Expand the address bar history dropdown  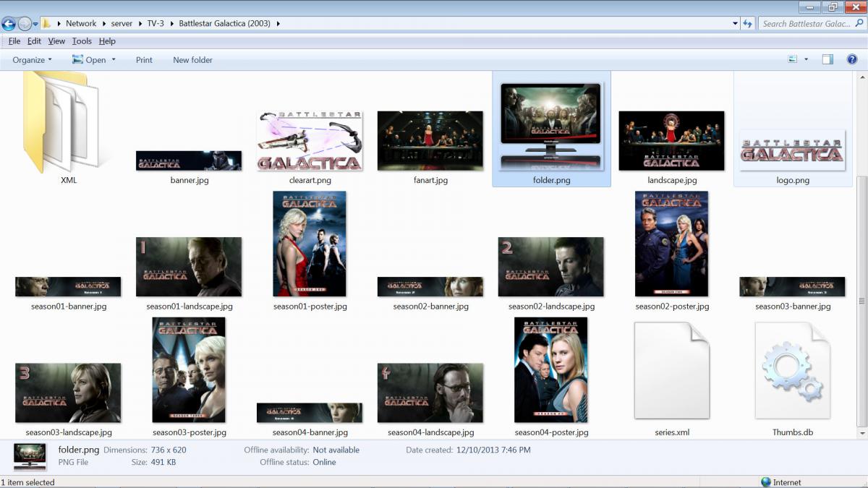click(735, 23)
